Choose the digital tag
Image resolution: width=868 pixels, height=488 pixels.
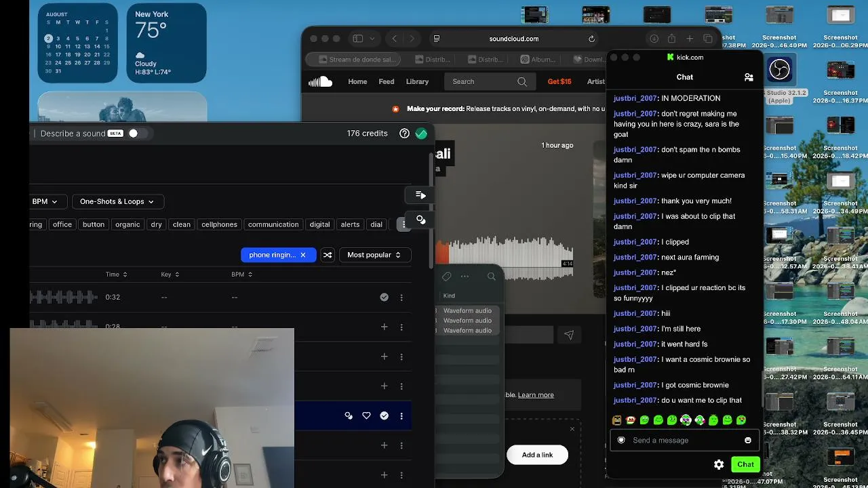(319, 224)
